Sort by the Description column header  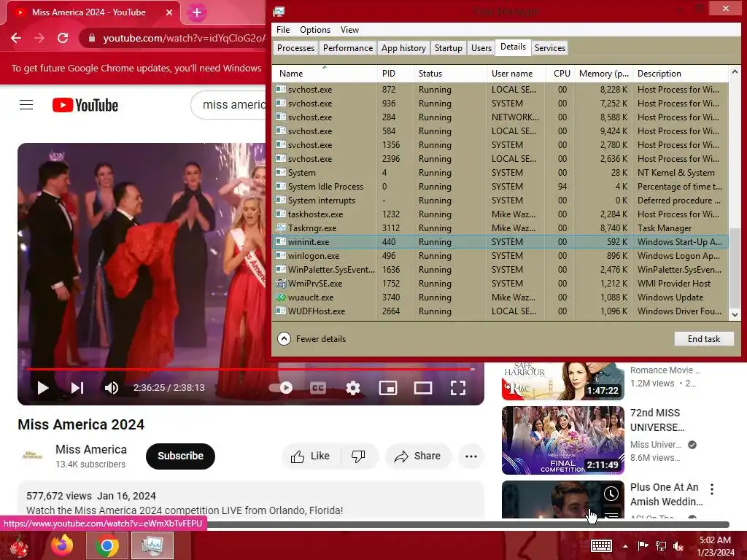click(681, 74)
